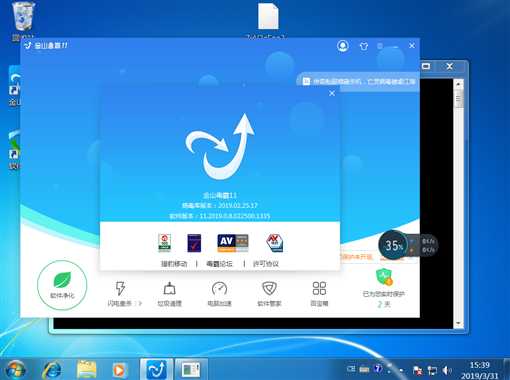This screenshot has width=510, height=380.
Task: Open the 许可协议 license link
Action: (x=266, y=264)
